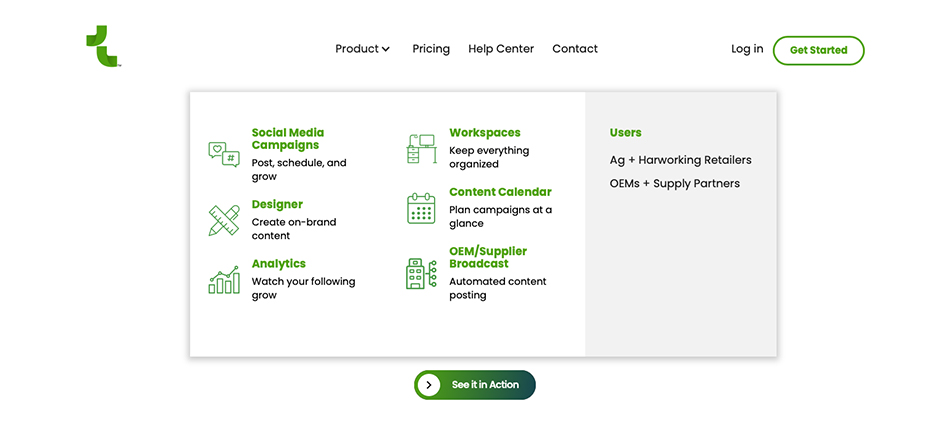The image size is (950, 427).
Task: Click the Content Calendar icon
Action: pos(421,209)
